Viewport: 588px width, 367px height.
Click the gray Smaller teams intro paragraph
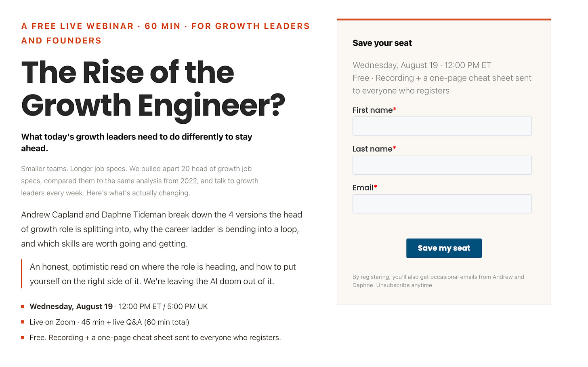[140, 181]
